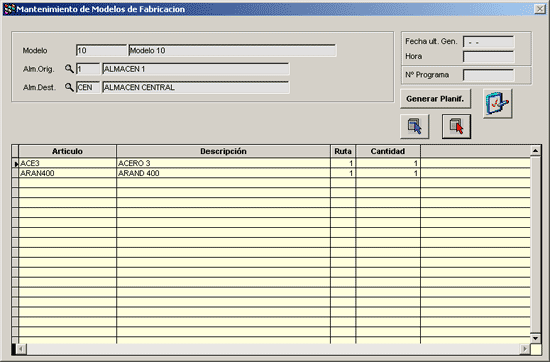Click the Fecha ult. Gen. date field
This screenshot has height=362, width=550.
[x=489, y=42]
